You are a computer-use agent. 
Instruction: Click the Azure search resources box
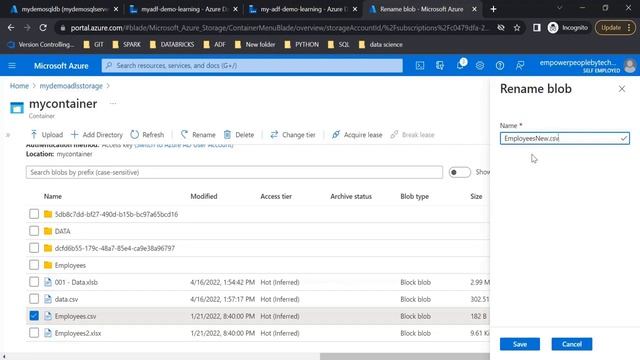[252, 65]
